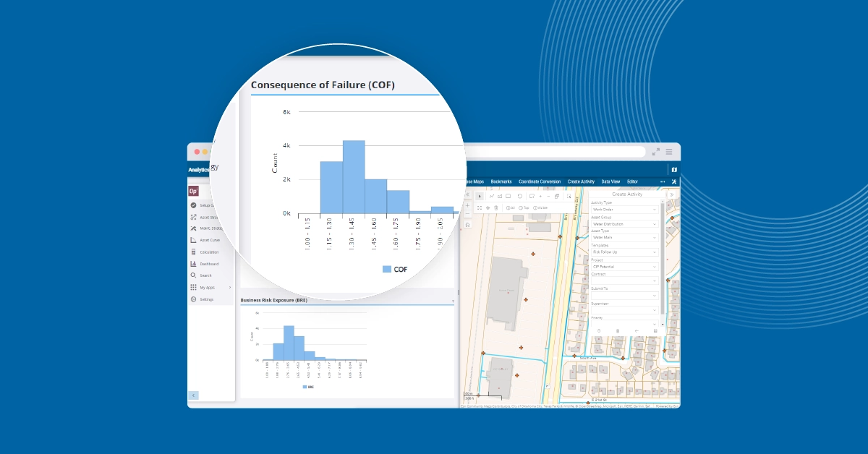Image resolution: width=868 pixels, height=454 pixels.
Task: Click the trash icon to clear selection
Action: coord(495,207)
